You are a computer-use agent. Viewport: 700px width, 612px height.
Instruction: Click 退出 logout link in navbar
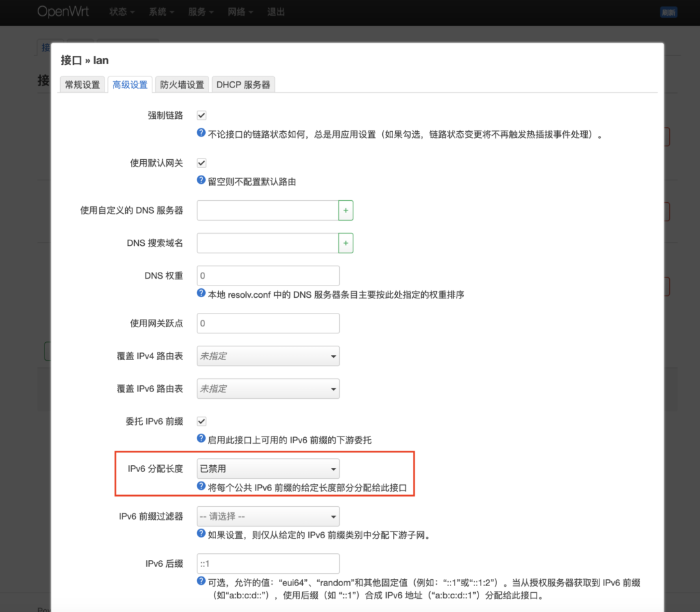click(276, 12)
